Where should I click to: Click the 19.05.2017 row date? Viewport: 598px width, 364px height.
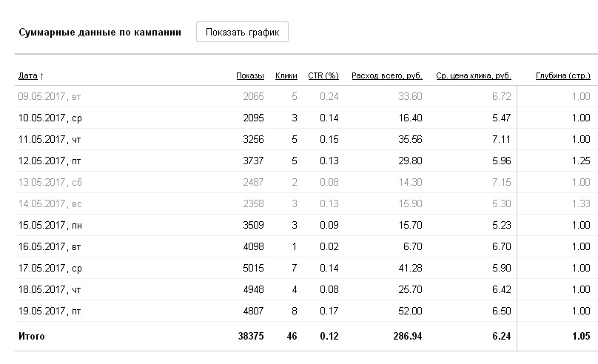50,311
